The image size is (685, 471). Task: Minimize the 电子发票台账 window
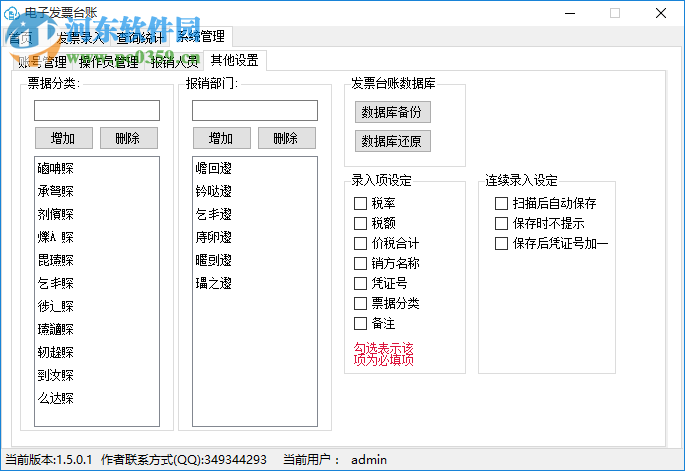[x=570, y=13]
